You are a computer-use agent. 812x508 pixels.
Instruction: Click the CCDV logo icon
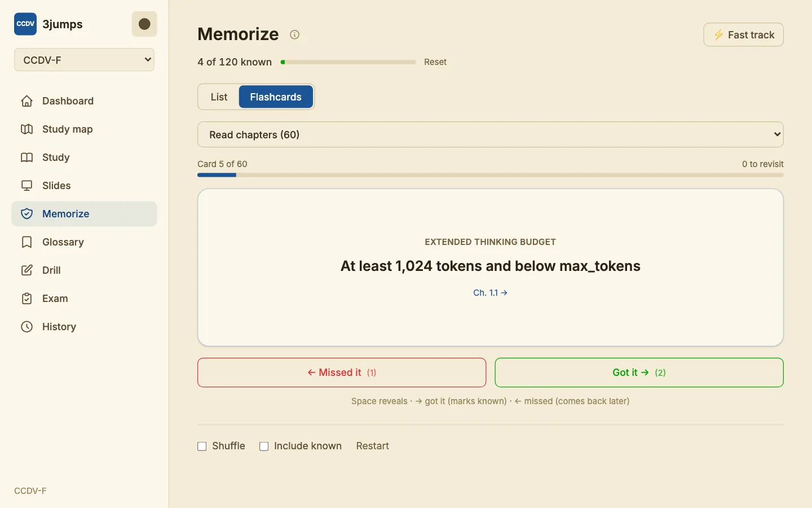click(25, 24)
